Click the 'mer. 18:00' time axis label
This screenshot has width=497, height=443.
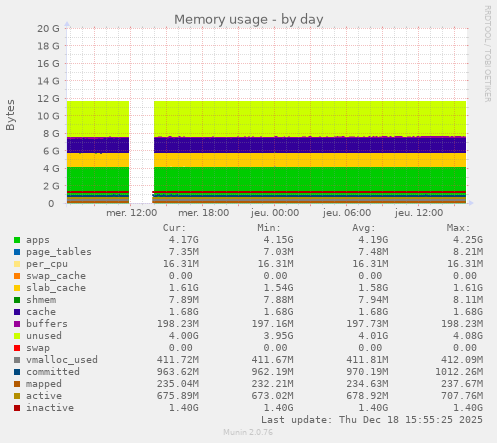point(204,213)
